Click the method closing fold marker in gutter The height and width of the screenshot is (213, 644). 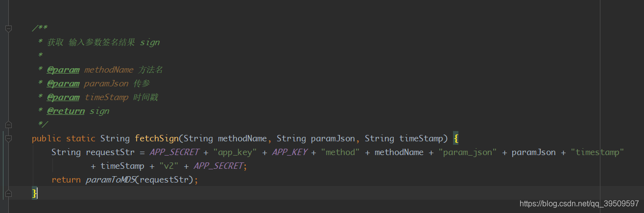point(8,193)
